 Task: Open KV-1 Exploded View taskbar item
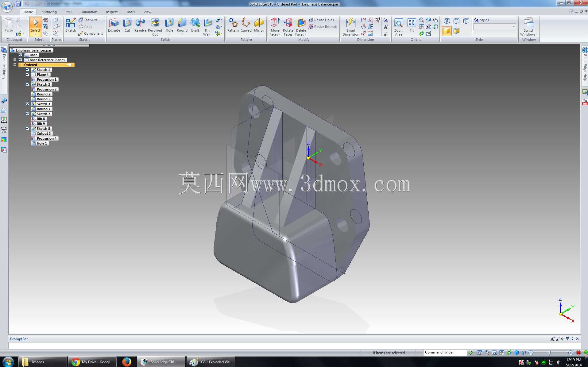[211, 362]
